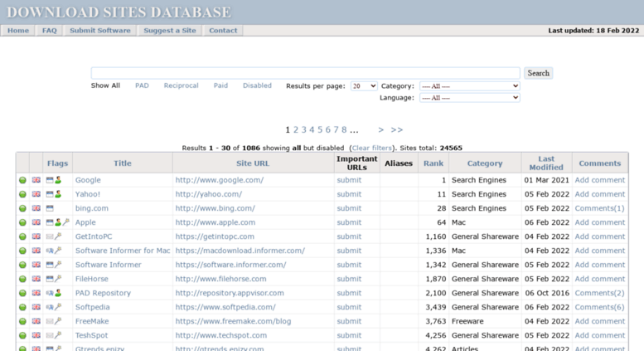
Task: Sort table by Last Modified column
Action: [x=546, y=163]
